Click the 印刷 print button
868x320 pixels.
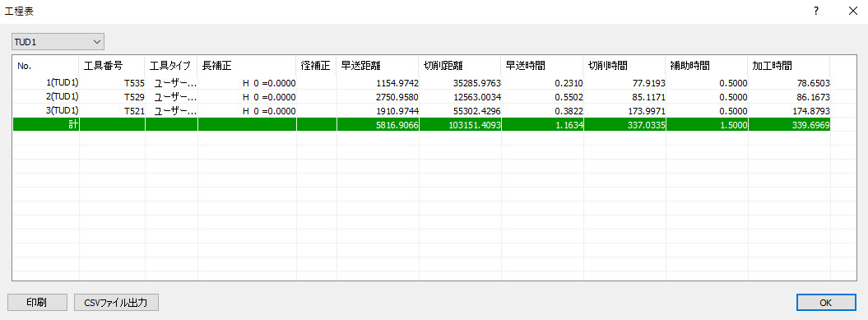[x=37, y=302]
